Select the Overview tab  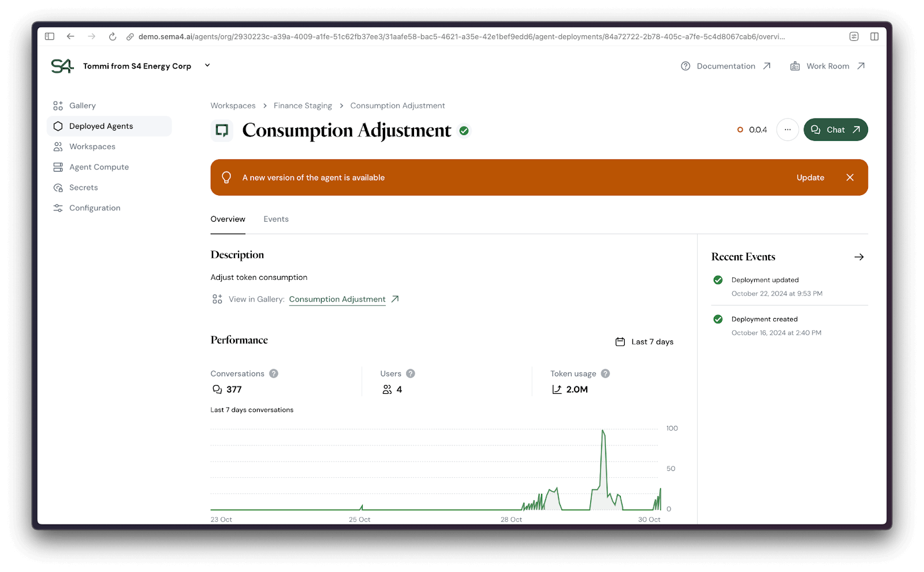(228, 219)
